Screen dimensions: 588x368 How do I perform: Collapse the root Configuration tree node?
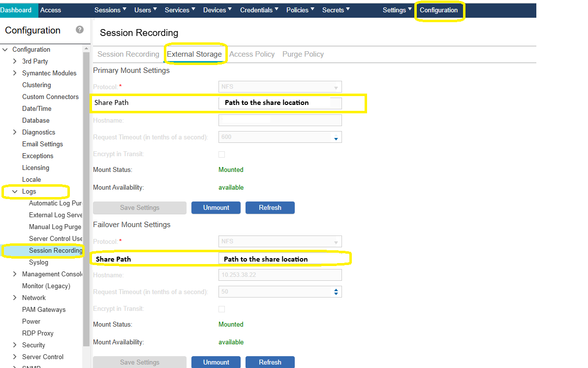(x=5, y=50)
